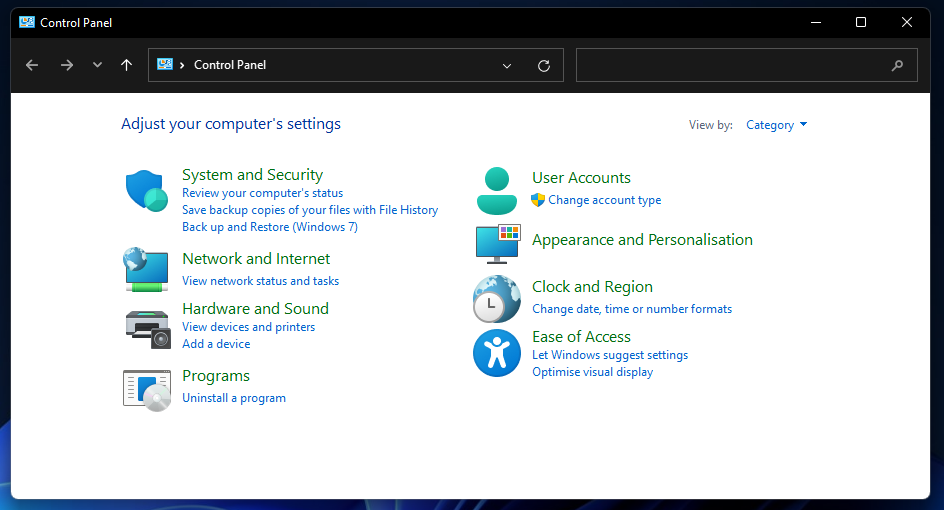944x510 pixels.
Task: Expand the address bar history dropdown
Action: [x=509, y=65]
